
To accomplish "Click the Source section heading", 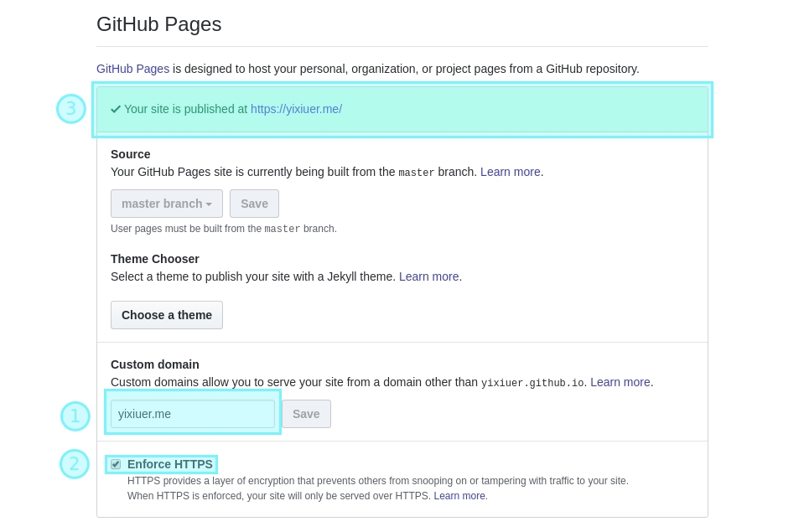I will (x=131, y=154).
